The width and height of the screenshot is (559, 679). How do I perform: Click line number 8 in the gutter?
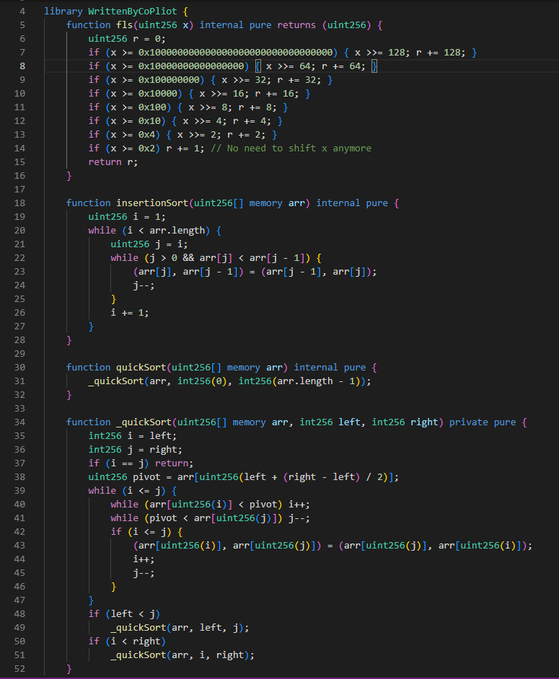point(22,66)
